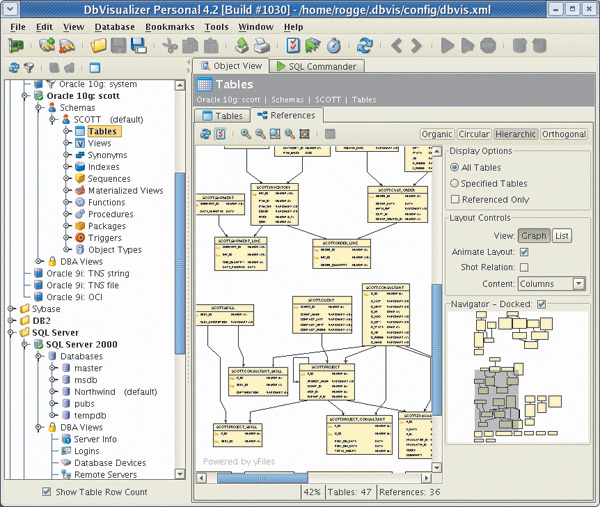
Task: Click the reload icon above the database tree
Action: [x=14, y=68]
